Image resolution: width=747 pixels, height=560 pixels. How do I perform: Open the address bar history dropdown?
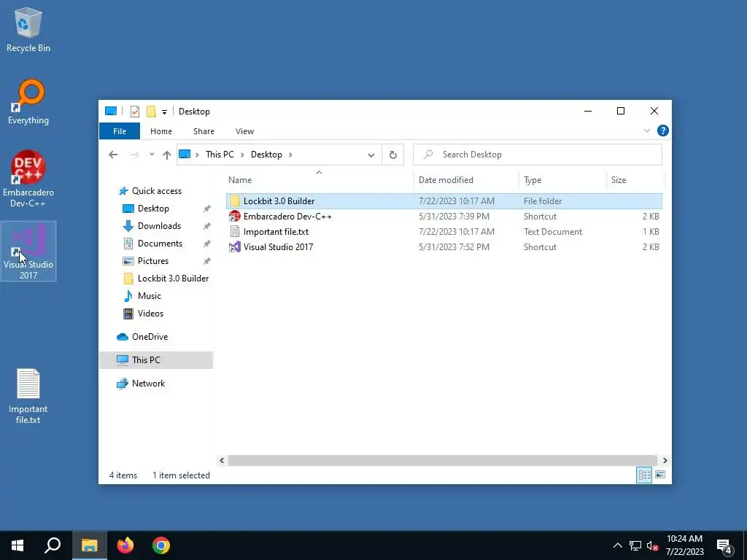point(371,155)
